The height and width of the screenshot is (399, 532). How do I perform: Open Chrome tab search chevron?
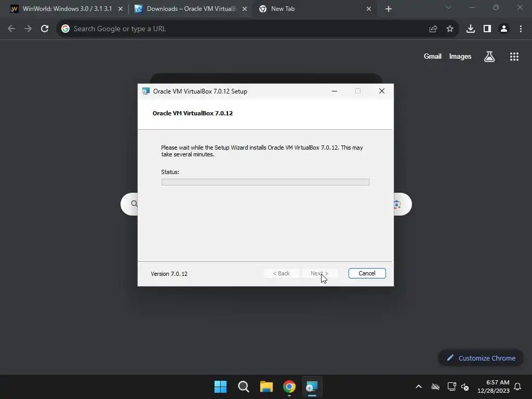click(x=448, y=7)
